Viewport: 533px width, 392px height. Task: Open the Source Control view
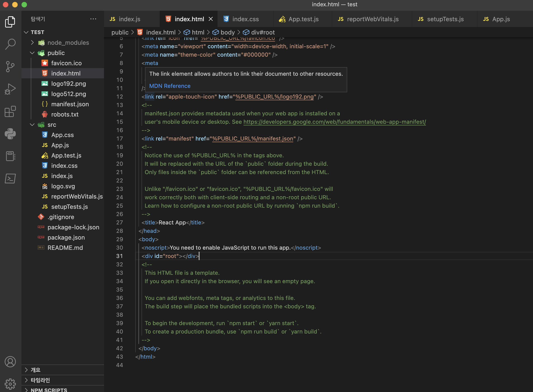coord(10,66)
